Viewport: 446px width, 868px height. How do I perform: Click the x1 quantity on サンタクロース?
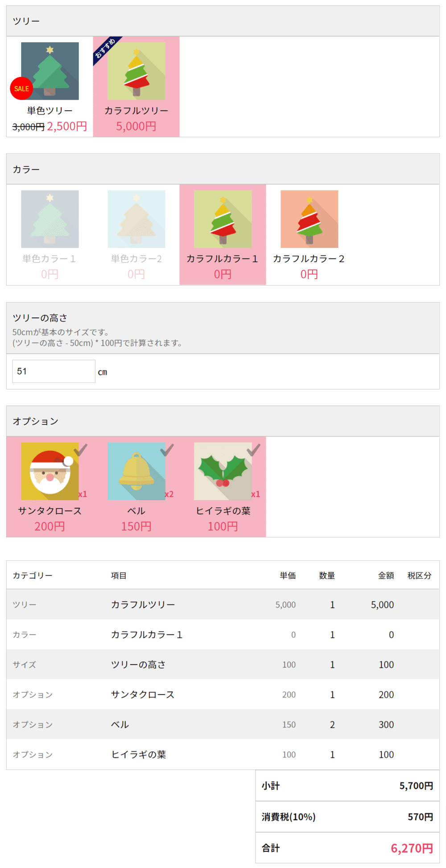click(83, 494)
